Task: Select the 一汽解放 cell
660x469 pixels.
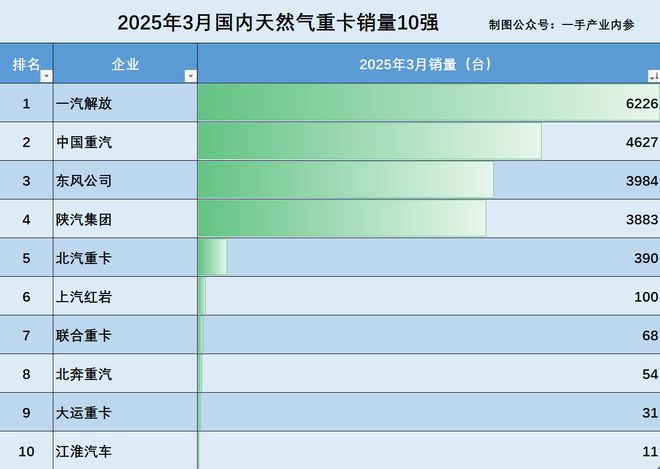Action: (x=125, y=103)
